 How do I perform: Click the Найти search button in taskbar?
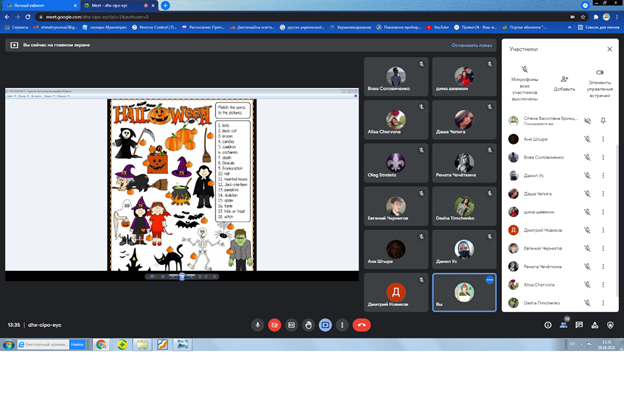coord(77,344)
